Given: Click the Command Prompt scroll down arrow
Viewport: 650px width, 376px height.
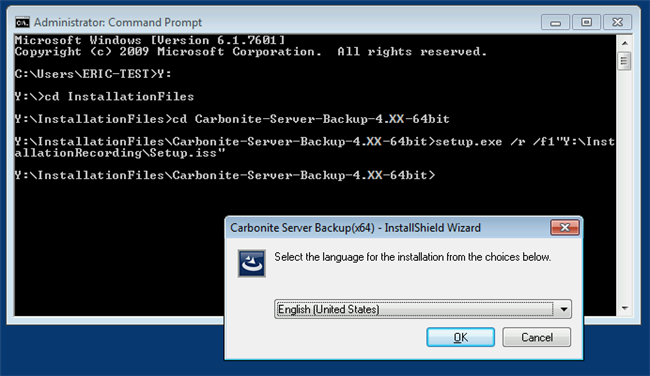Looking at the screenshot, I should pyautogui.click(x=625, y=308).
